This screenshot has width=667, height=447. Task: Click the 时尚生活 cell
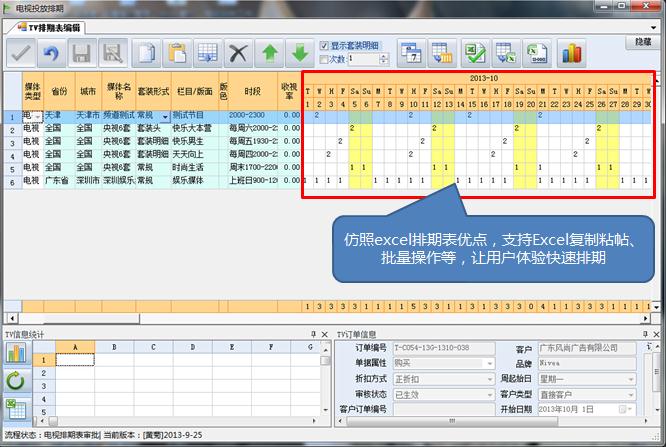[x=195, y=168]
